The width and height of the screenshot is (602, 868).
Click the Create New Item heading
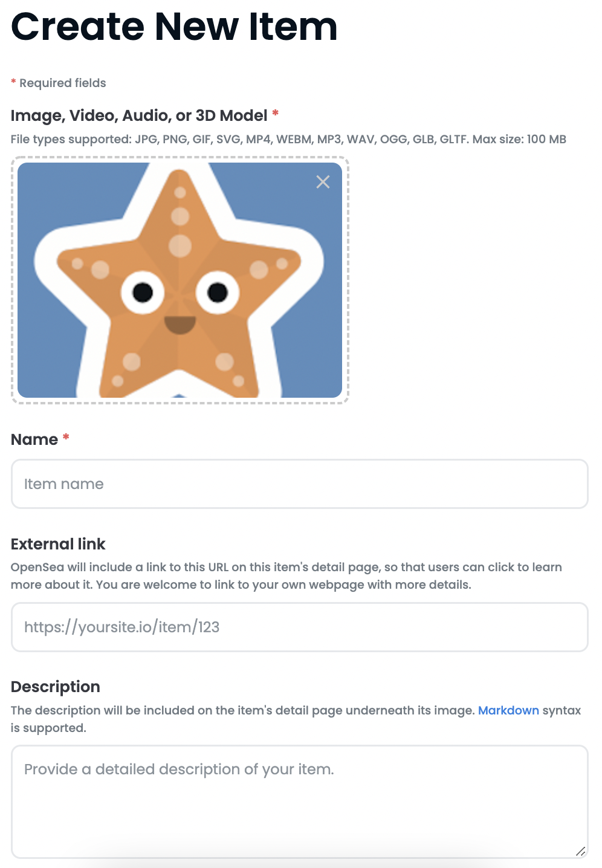pos(174,27)
